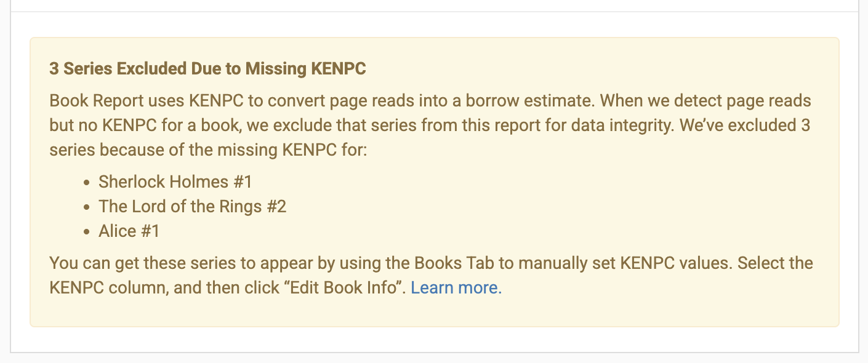The image size is (868, 363).
Task: Click the heading 3 Series Excluded
Action: point(207,68)
